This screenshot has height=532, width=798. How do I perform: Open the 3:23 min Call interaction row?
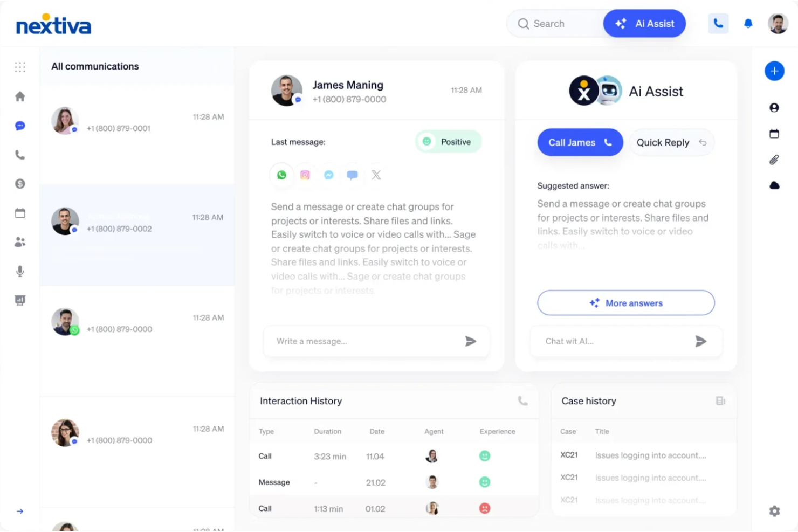(x=394, y=456)
